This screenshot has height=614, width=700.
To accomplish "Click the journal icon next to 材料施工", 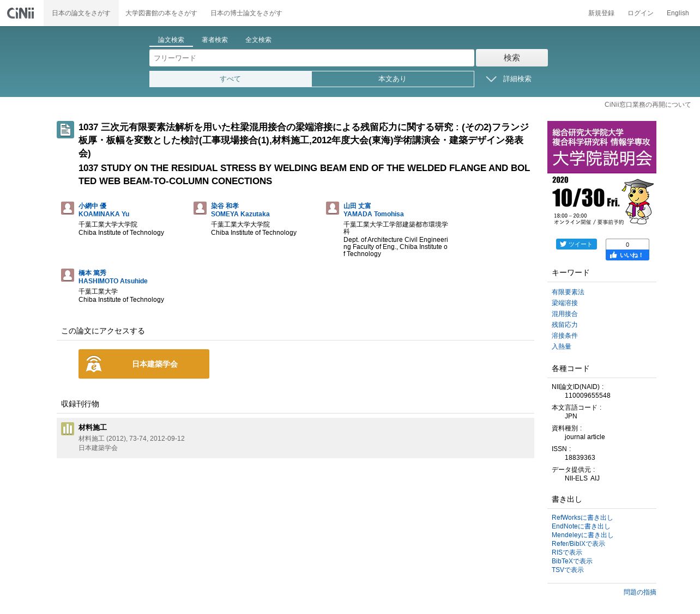I will 68,429.
